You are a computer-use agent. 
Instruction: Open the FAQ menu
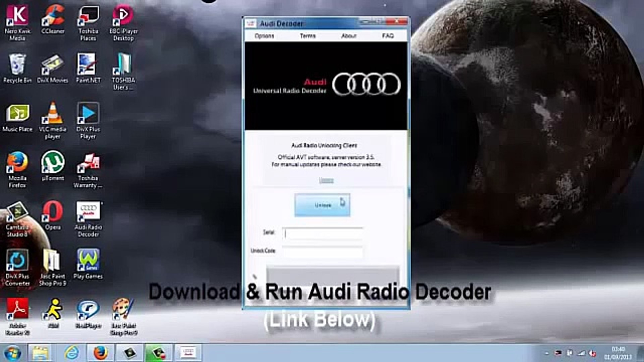(388, 36)
